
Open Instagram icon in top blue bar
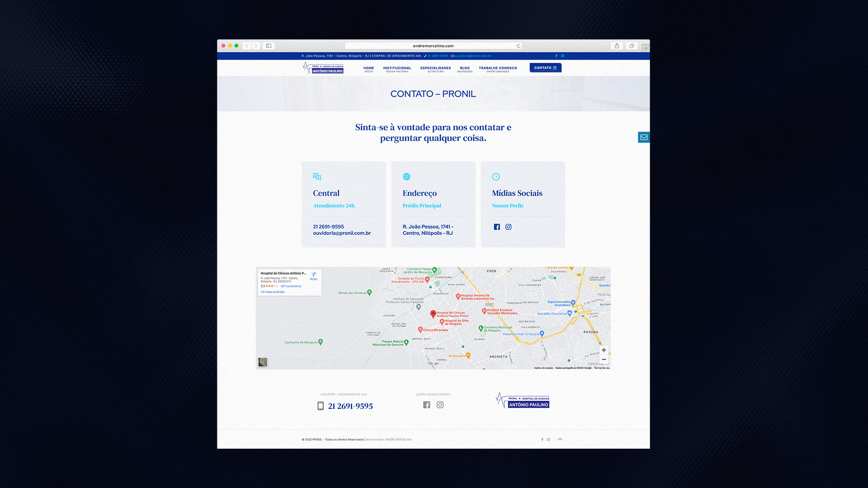tap(562, 56)
